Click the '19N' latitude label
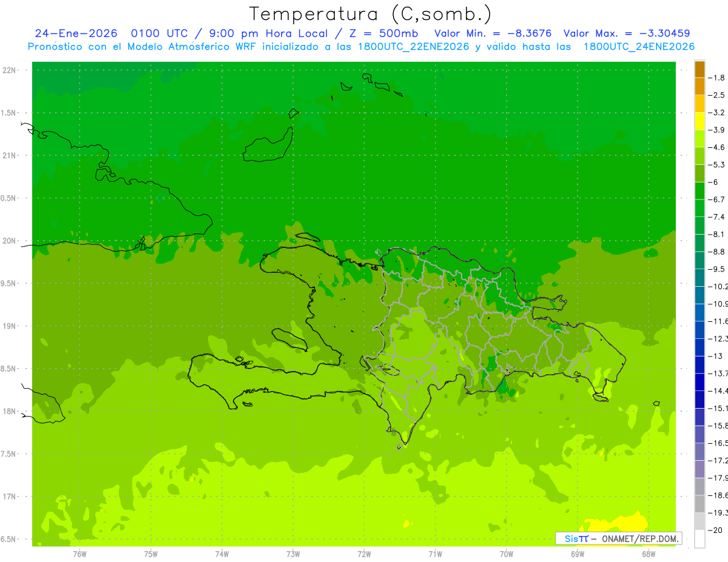 [x=10, y=326]
